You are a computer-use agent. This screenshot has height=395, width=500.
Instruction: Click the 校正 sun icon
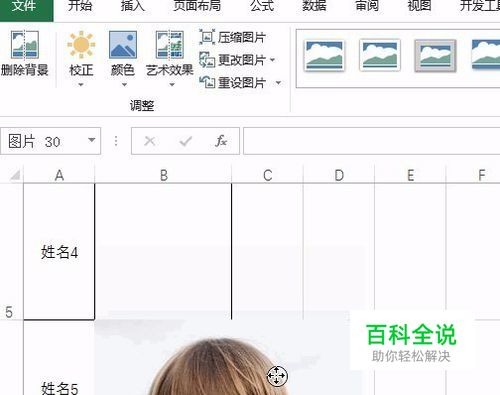click(x=81, y=45)
